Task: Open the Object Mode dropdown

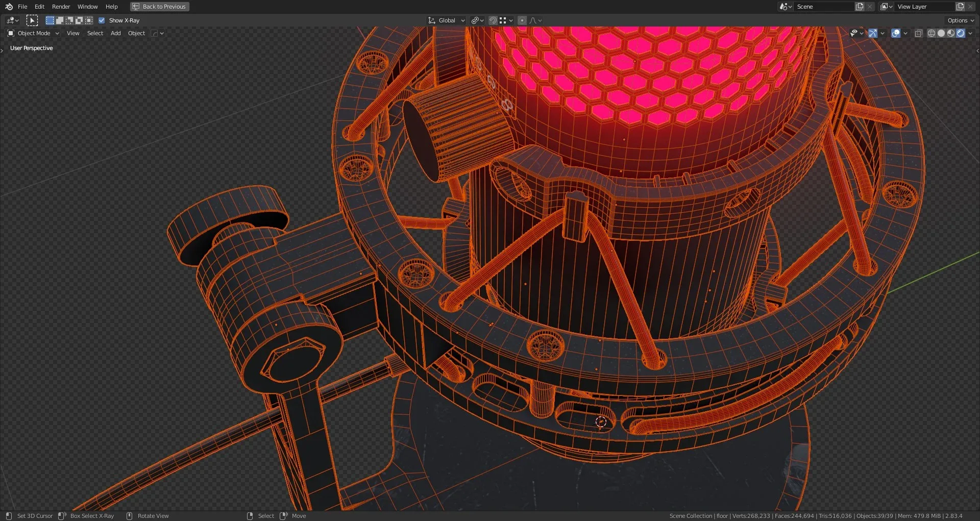Action: tap(34, 33)
